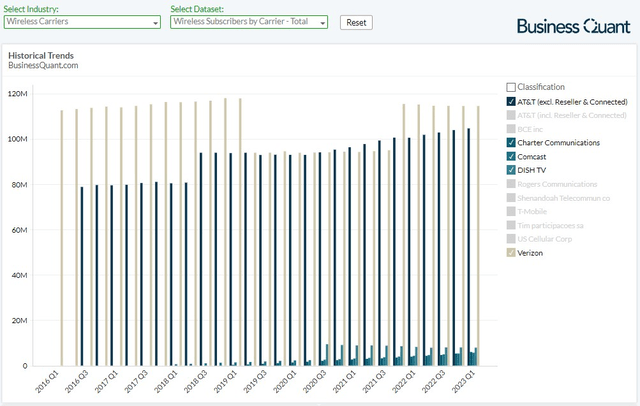
Task: Click the 80M y-axis label
Action: click(19, 185)
